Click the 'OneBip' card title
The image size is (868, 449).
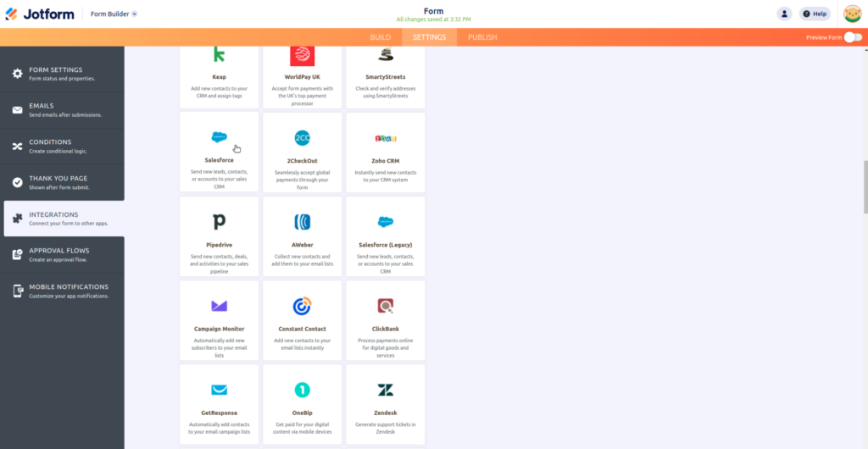pyautogui.click(x=303, y=413)
